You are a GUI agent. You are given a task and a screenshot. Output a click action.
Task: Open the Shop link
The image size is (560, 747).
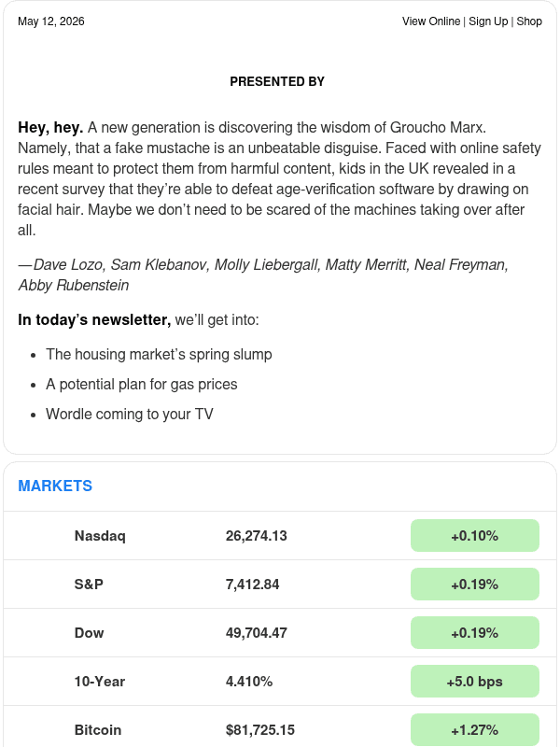[529, 21]
